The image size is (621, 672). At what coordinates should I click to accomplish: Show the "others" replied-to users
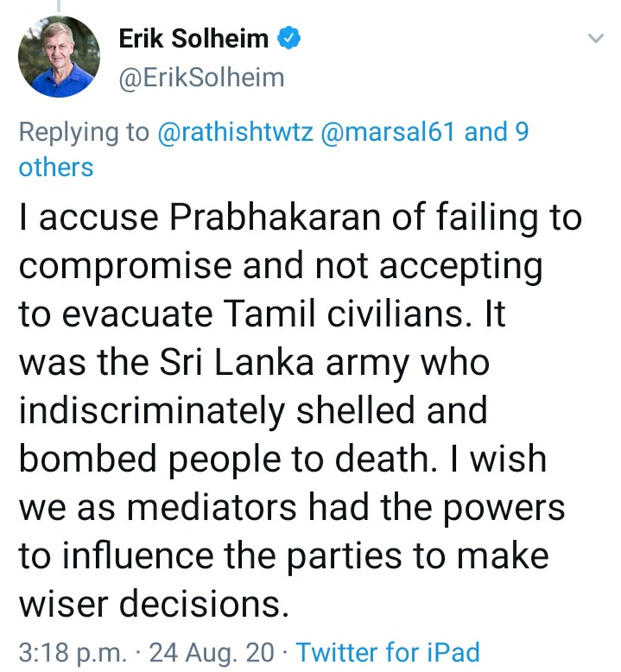(55, 167)
